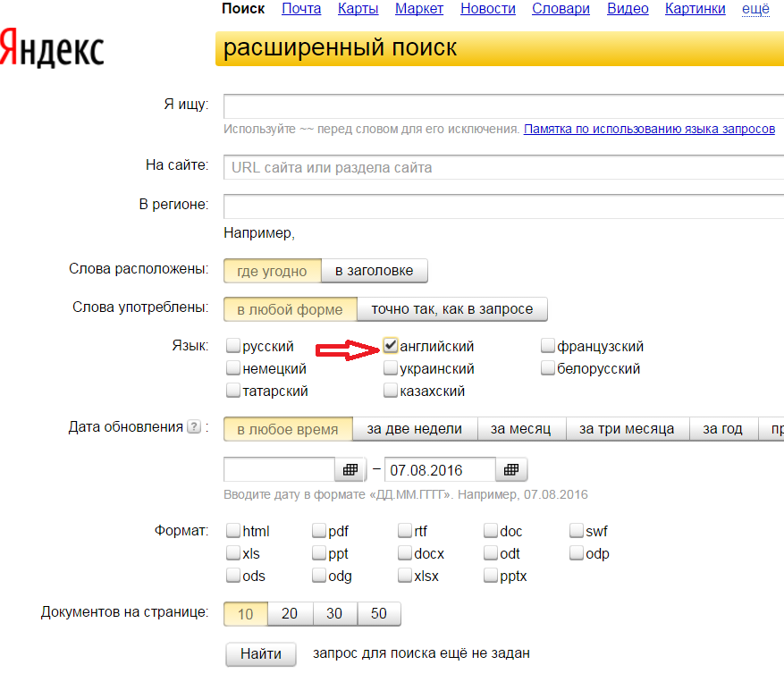The image size is (784, 682).
Task: Select the pdf format checkbox
Action: click(319, 531)
